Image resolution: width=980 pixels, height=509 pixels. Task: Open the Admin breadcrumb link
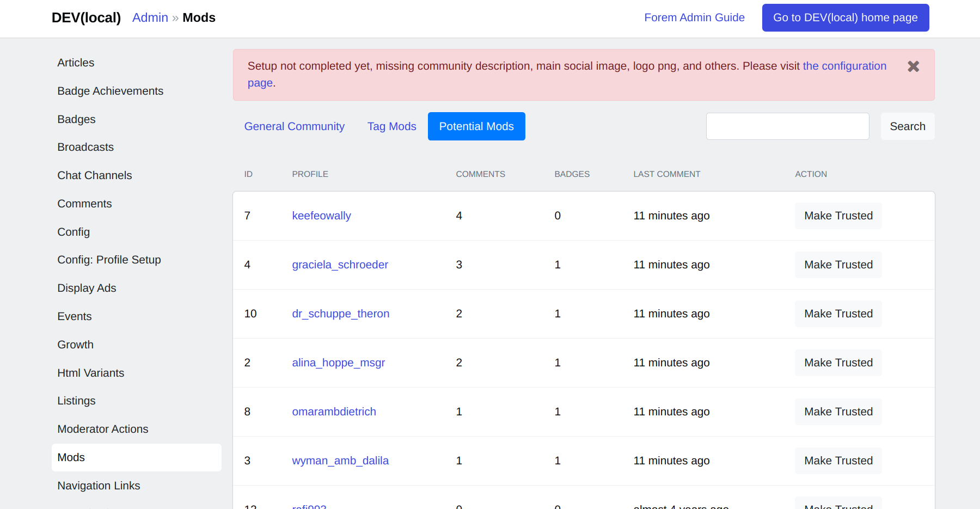coord(150,17)
